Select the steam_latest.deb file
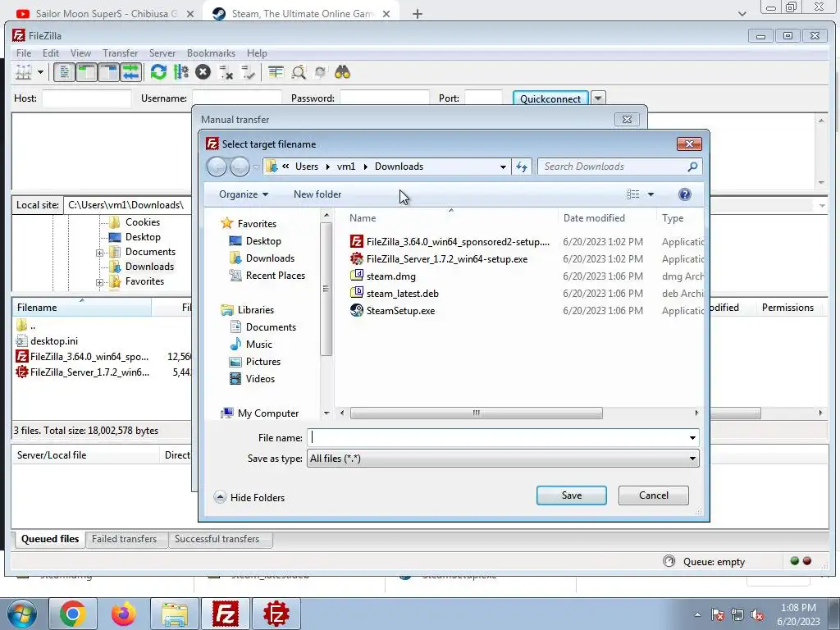The image size is (840, 630). [402, 294]
